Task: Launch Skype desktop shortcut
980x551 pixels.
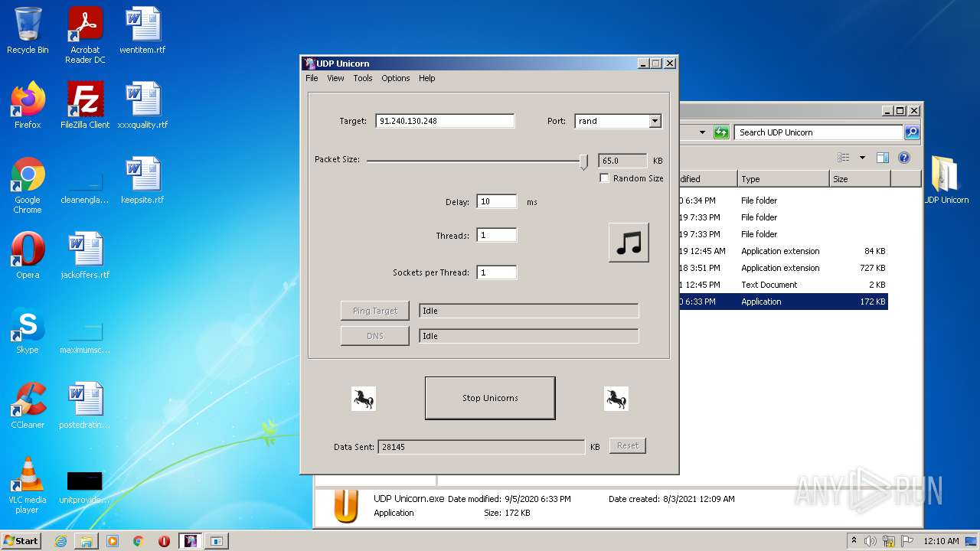Action: [28, 331]
